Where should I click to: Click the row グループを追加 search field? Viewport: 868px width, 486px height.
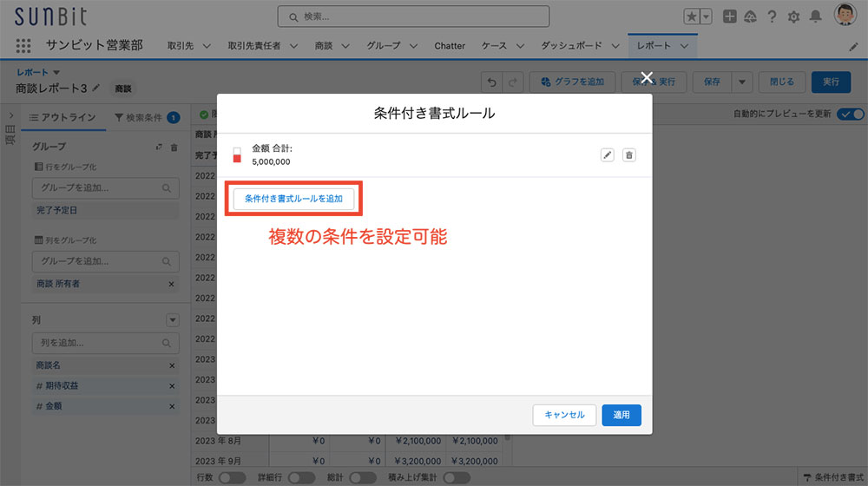[x=105, y=188]
